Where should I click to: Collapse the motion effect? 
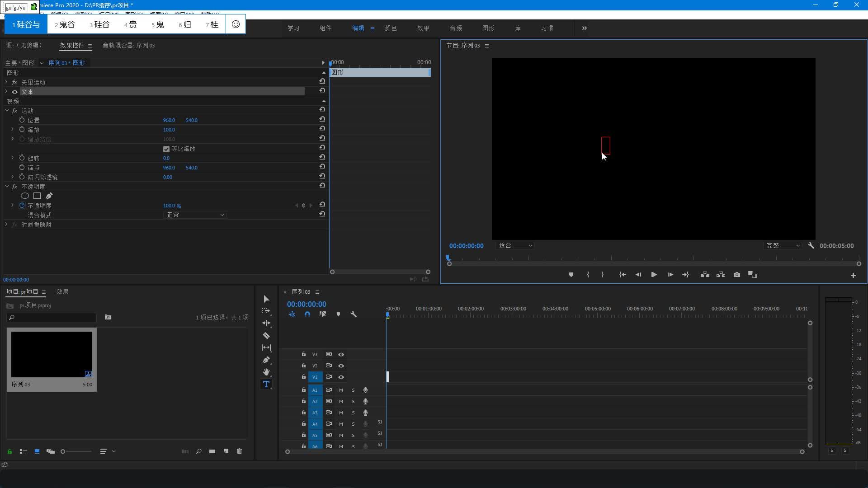(x=7, y=110)
